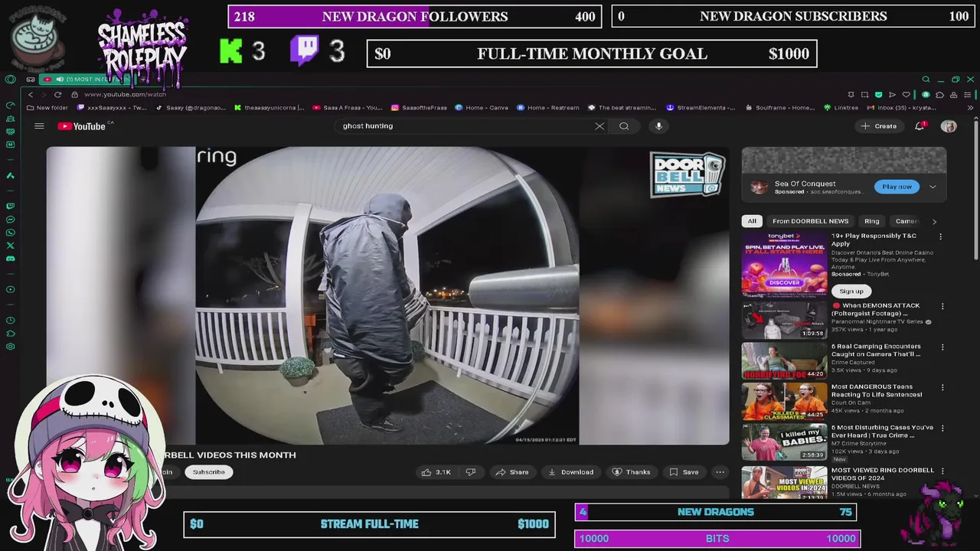980x551 pixels.
Task: Open WhatsApp in the Opera GX sidebar
Action: [10, 233]
